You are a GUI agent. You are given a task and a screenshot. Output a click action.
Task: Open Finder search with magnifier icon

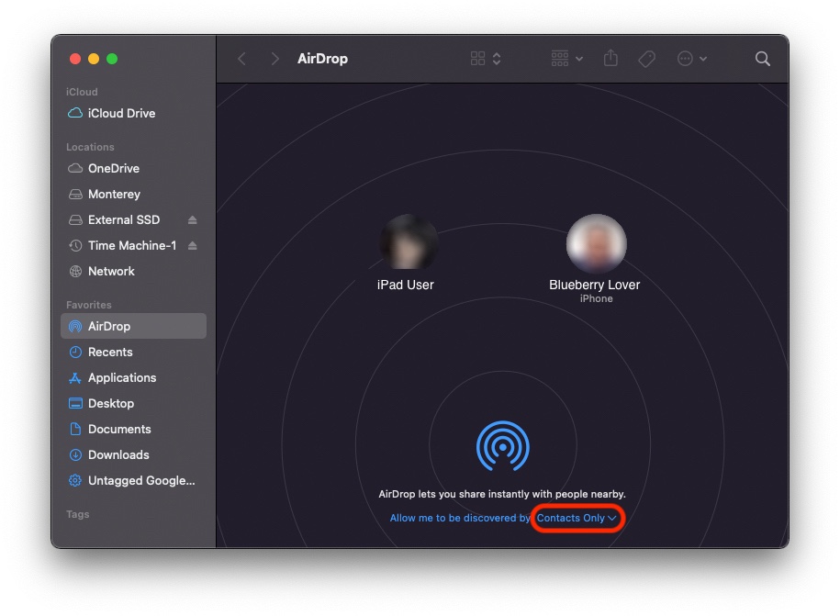click(x=762, y=59)
